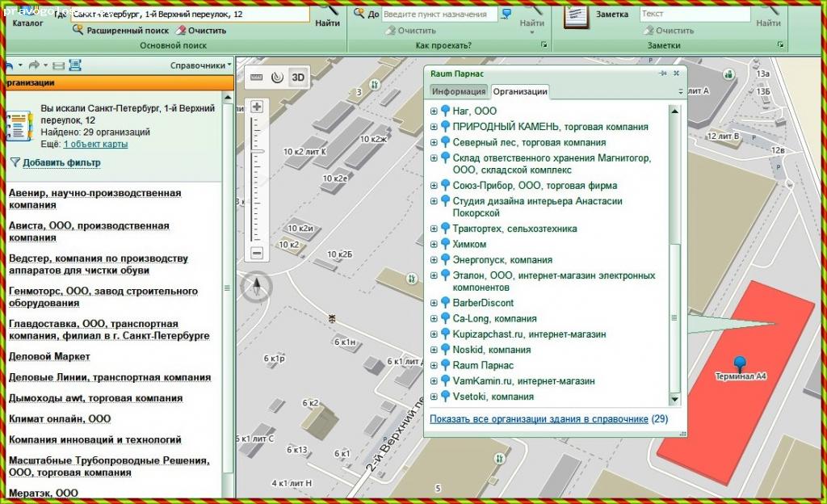The image size is (827, 504).
Task: Open the Справочники dropdown
Action: tap(200, 65)
